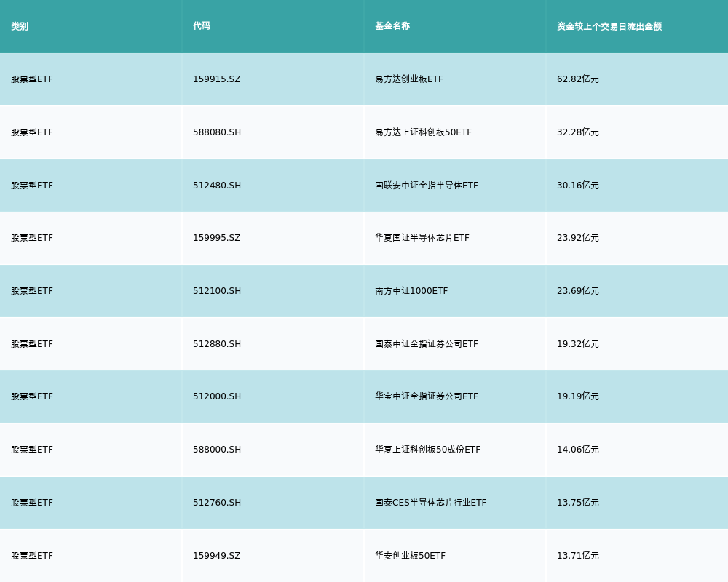Select code 512760.SH
Viewport: 728px width, 582px height.
click(x=217, y=503)
